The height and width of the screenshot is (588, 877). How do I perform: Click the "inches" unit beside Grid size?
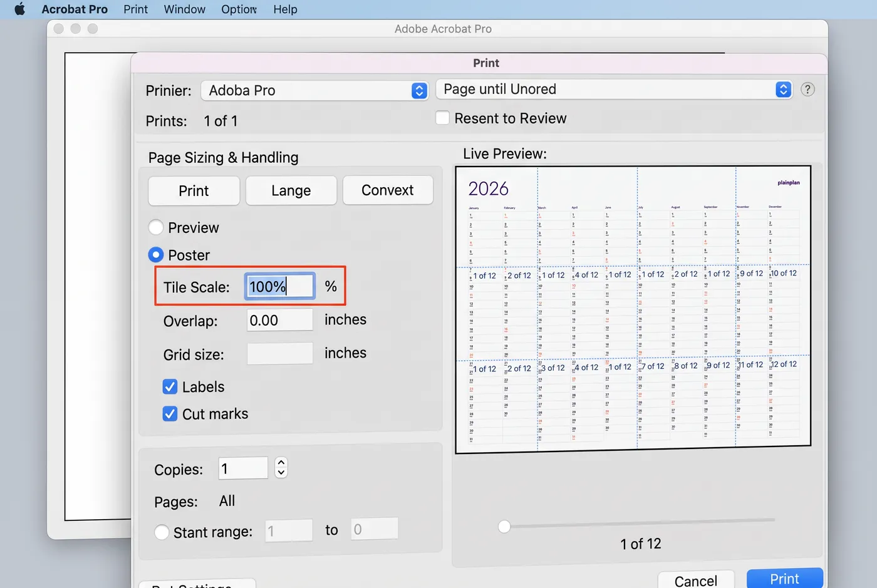coord(345,353)
